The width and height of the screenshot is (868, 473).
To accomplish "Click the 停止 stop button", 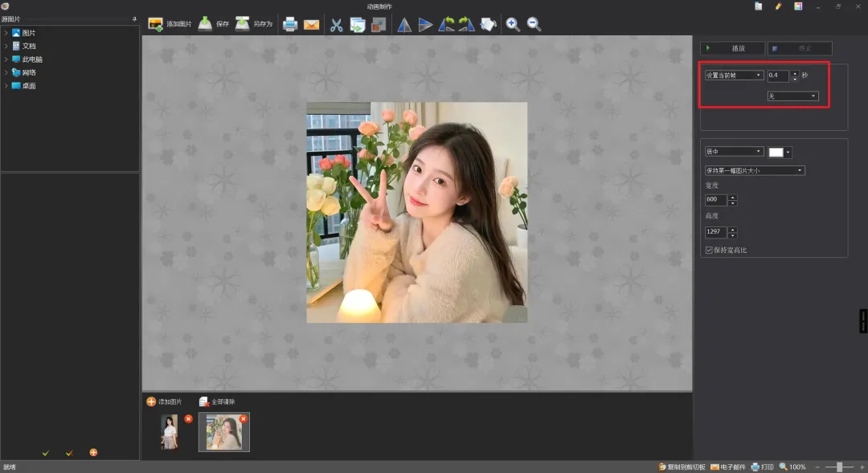I will click(x=800, y=48).
